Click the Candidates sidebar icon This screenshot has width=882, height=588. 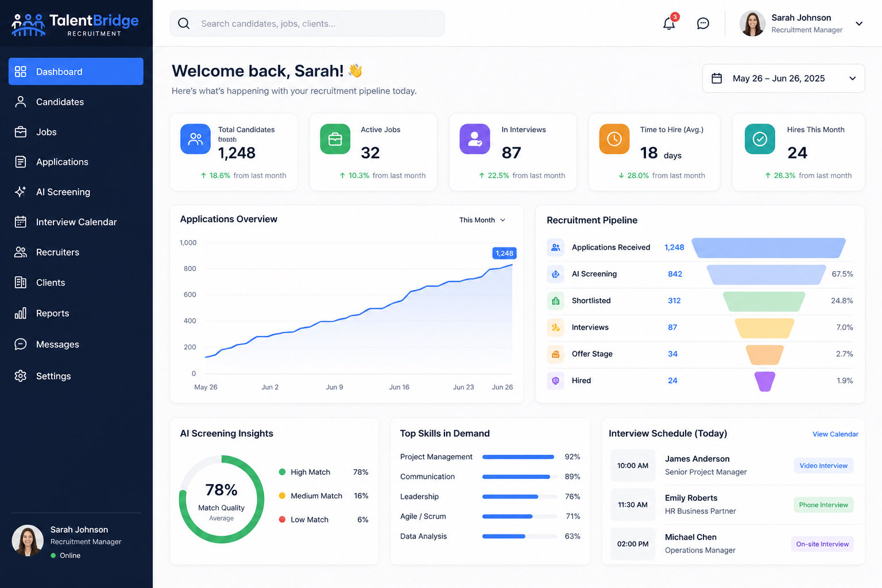point(21,102)
